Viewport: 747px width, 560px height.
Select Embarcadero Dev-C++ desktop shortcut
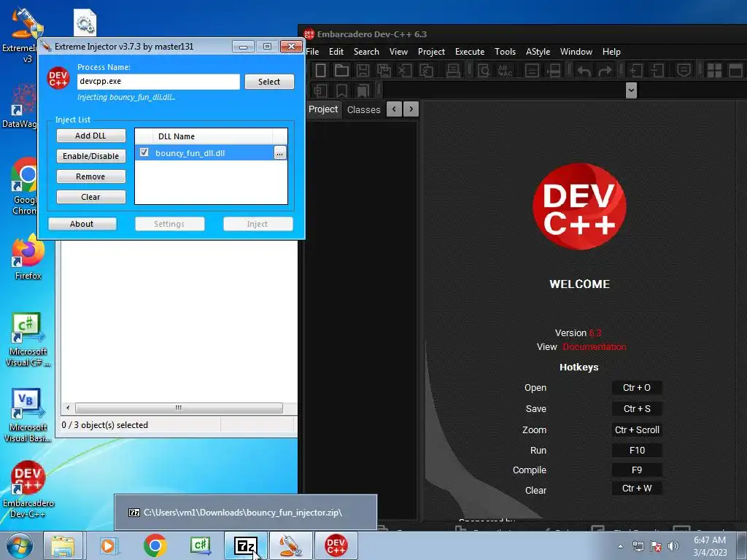click(x=28, y=489)
